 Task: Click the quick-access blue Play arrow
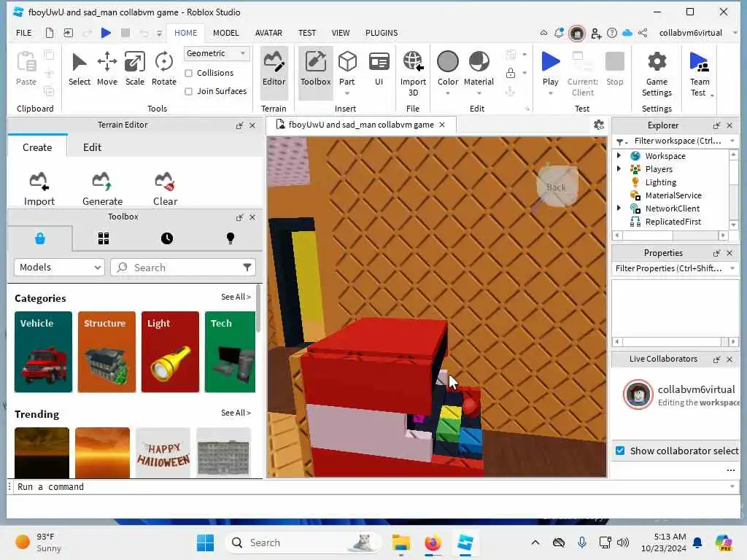click(106, 33)
